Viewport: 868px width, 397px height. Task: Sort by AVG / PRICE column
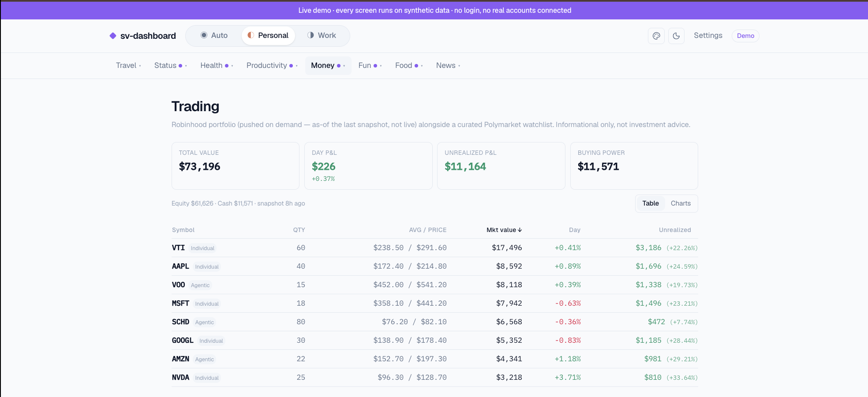tap(427, 230)
